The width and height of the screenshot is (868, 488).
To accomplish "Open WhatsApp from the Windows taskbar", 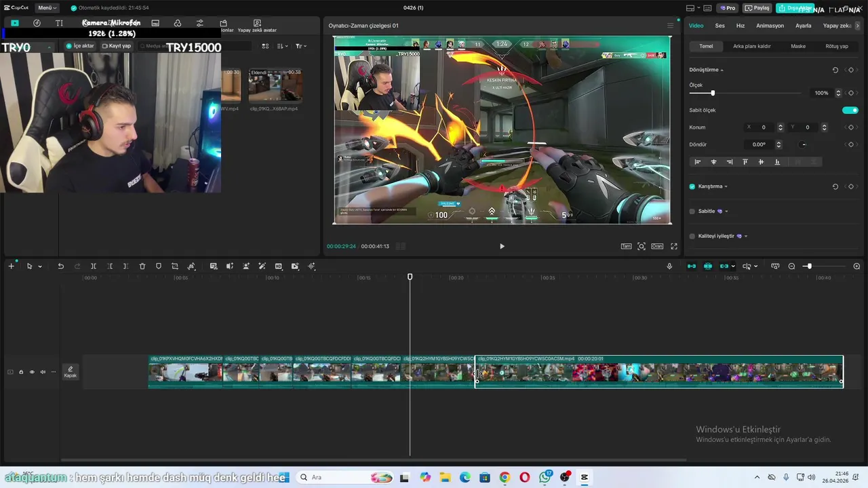I will tap(545, 477).
